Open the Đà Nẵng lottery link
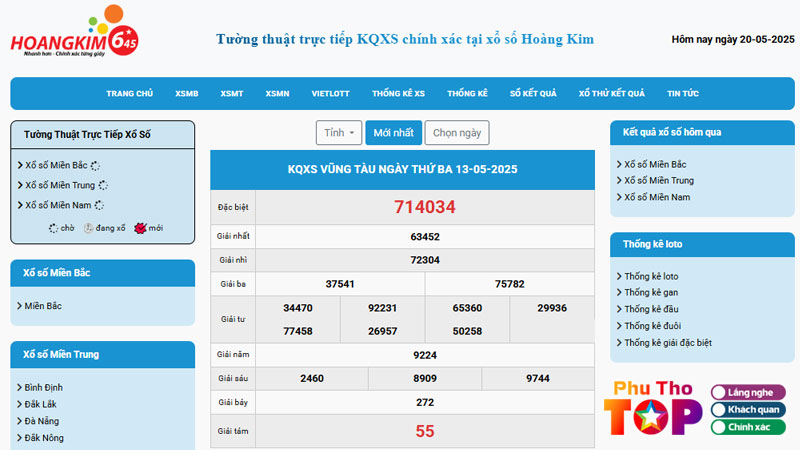The width and height of the screenshot is (800, 450). [x=41, y=421]
